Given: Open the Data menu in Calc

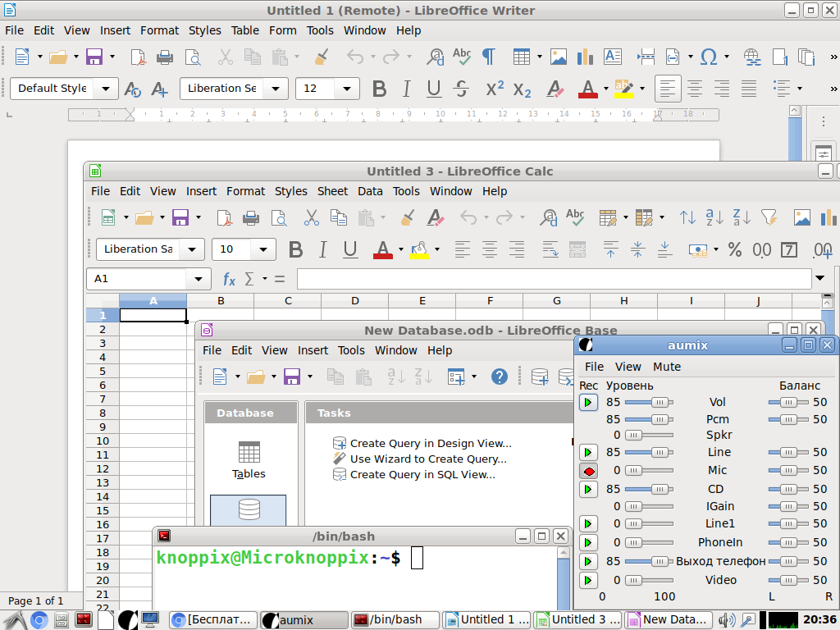Looking at the screenshot, I should pyautogui.click(x=370, y=191).
